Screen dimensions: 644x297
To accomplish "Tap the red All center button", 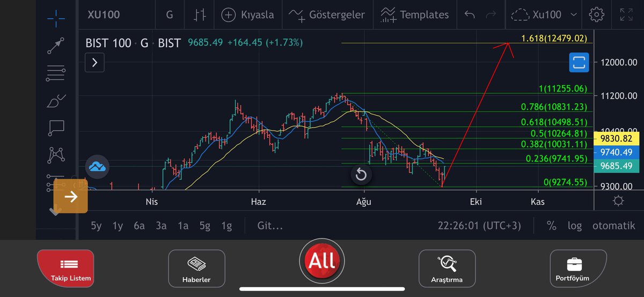I will click(x=322, y=261).
